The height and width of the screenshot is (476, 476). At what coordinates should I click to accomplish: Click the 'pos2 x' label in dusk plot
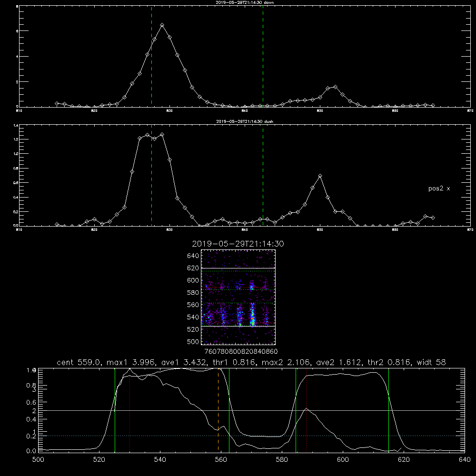[439, 188]
